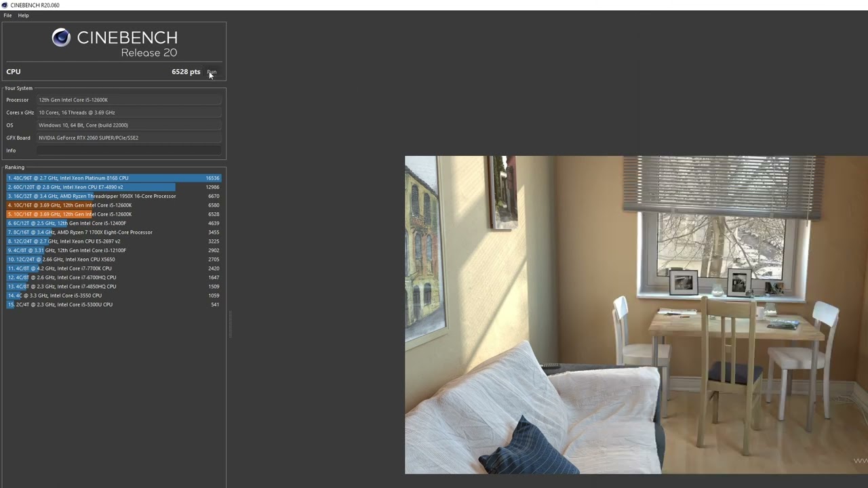The width and height of the screenshot is (868, 488).
Task: Select ranking row 8 Intel Xeon CPU E5-2697 v2
Action: pyautogui.click(x=113, y=241)
